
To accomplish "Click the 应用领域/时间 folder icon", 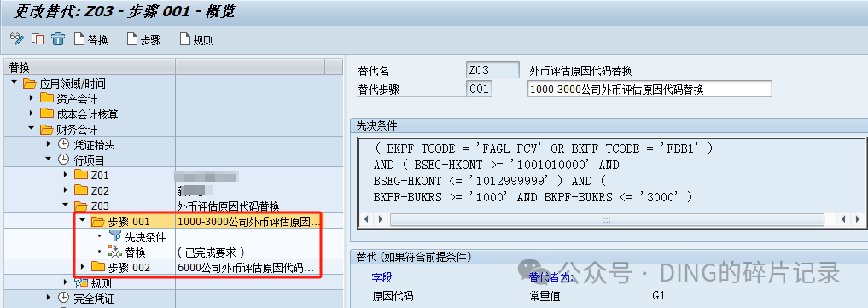I will coord(29,84).
